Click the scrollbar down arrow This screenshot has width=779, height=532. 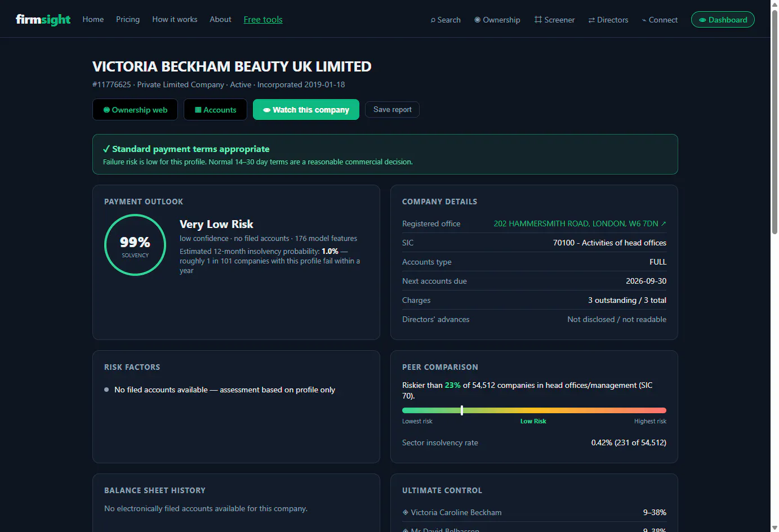[774, 527]
